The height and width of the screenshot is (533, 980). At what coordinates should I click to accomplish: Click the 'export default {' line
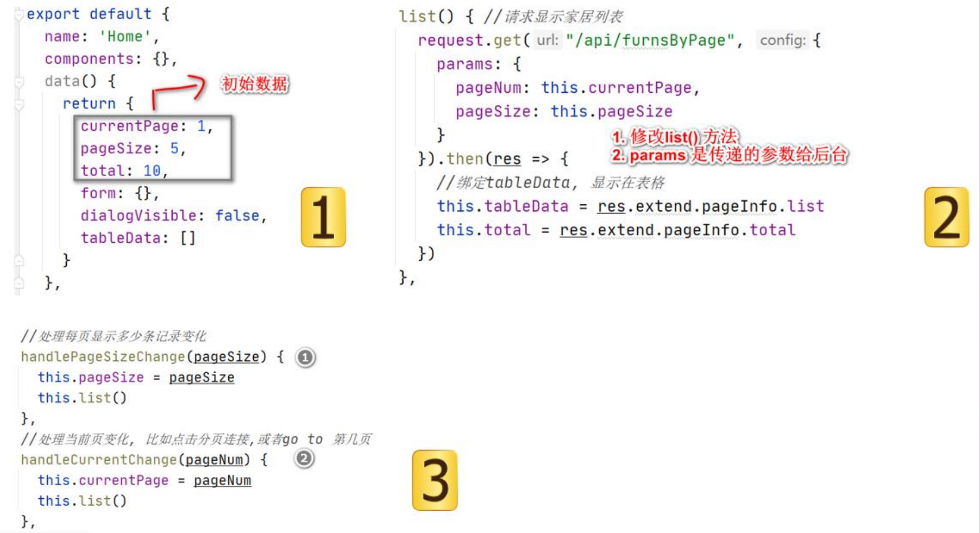click(98, 14)
